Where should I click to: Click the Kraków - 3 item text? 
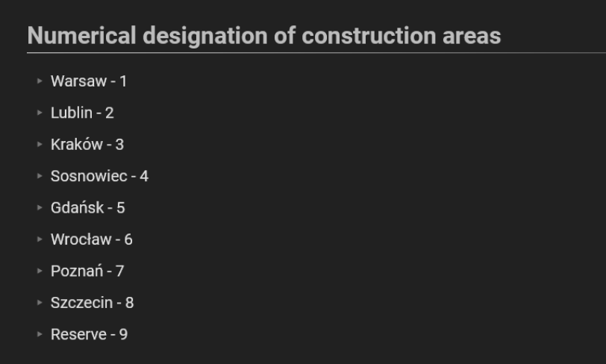pyautogui.click(x=87, y=145)
